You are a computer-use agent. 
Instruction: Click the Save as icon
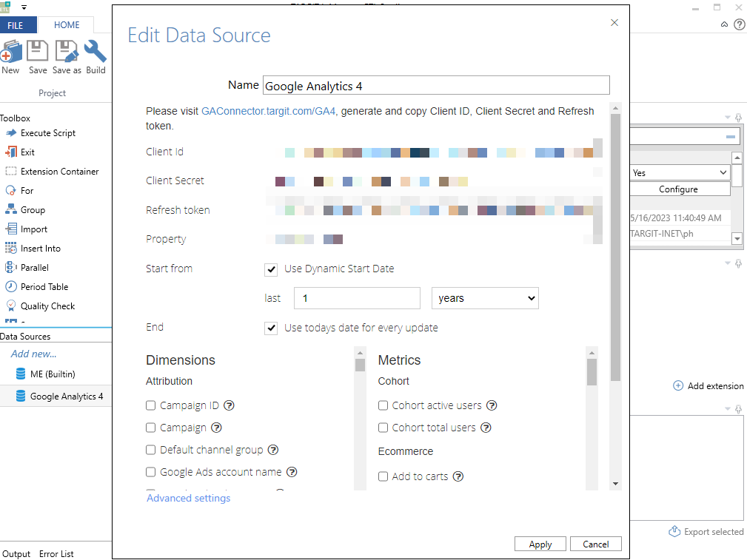point(67,52)
